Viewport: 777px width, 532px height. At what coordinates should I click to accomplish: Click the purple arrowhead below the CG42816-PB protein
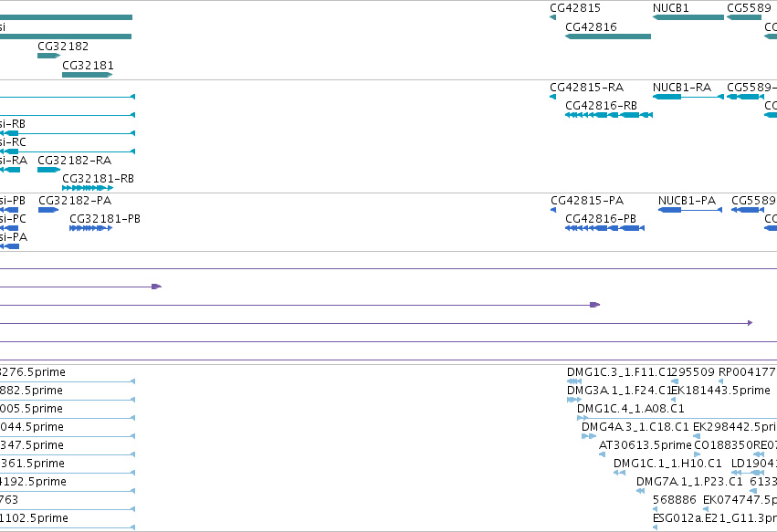595,305
